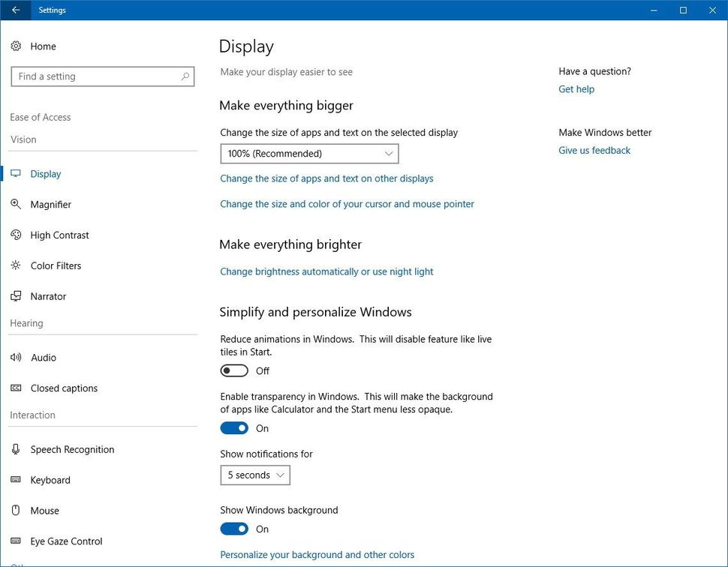Viewport: 728px width, 567px height.
Task: Open Audio settings via speaker icon
Action: pyautogui.click(x=16, y=357)
